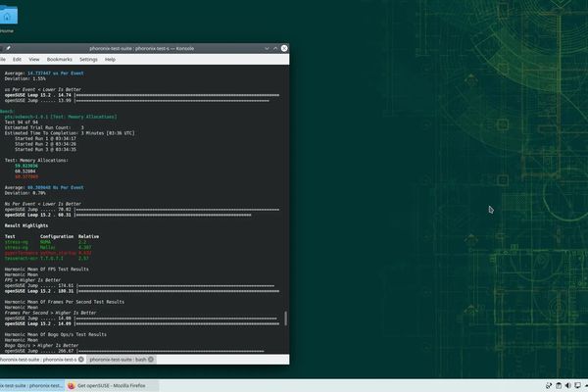Click the Konsole vertical scrollbar handle
Image resolution: width=588 pixels, height=392 pixels.
pos(286,318)
